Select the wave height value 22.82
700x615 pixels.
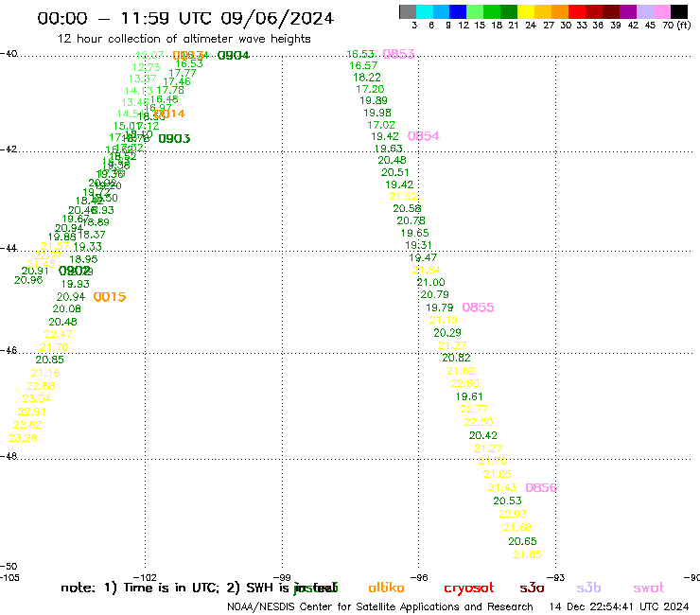click(x=27, y=425)
